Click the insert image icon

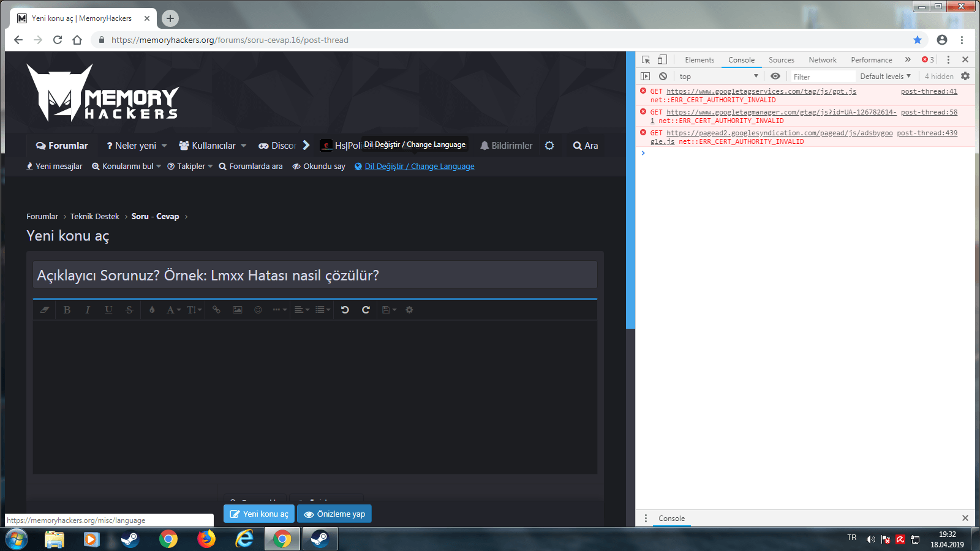237,310
